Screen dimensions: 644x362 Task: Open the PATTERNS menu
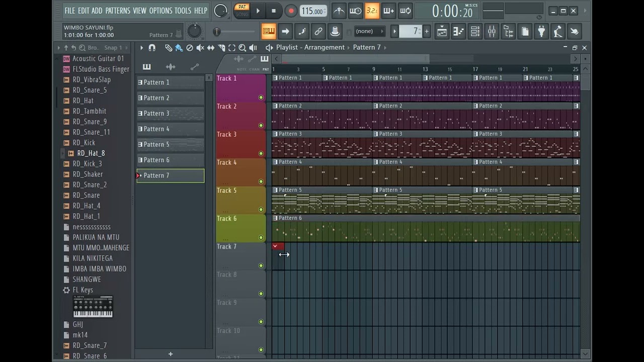click(118, 11)
